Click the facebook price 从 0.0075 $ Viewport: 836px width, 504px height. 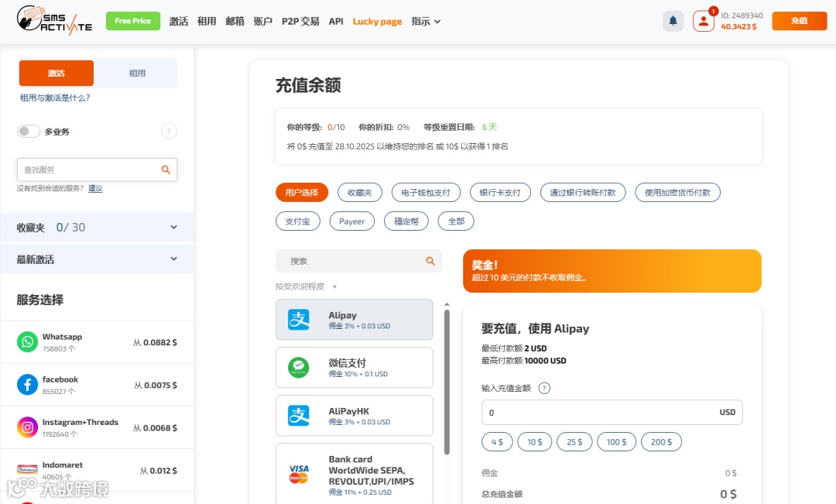pyautogui.click(x=156, y=385)
